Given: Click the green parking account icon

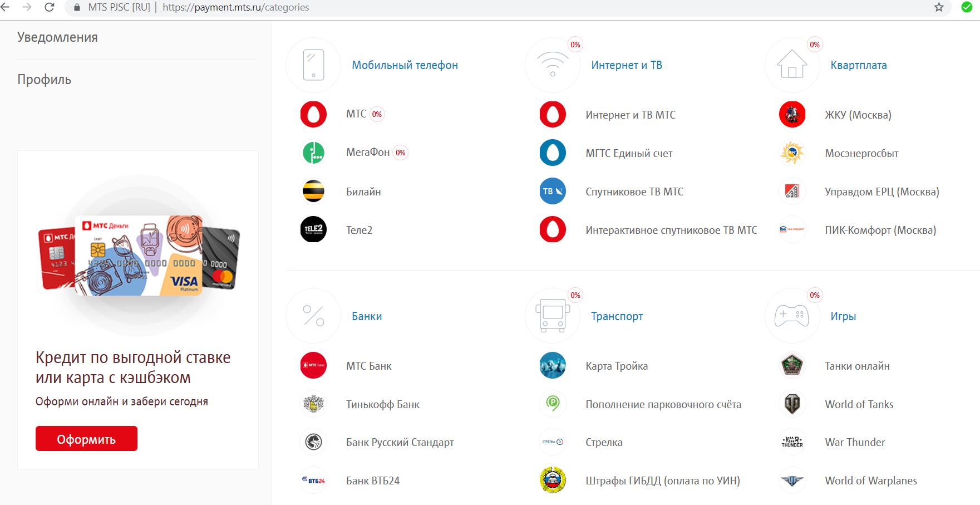Looking at the screenshot, I should (553, 404).
